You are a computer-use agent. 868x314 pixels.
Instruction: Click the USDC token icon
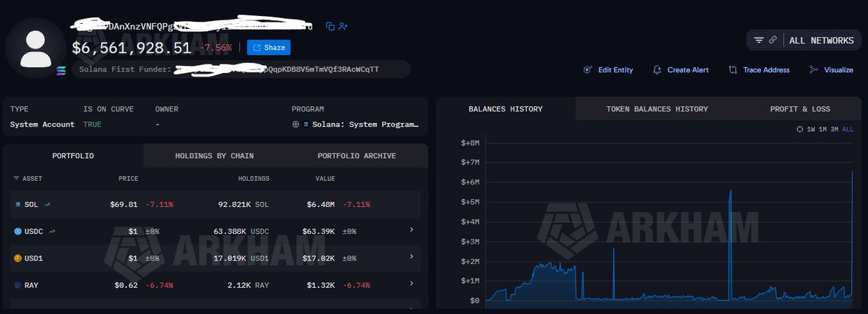coord(18,232)
